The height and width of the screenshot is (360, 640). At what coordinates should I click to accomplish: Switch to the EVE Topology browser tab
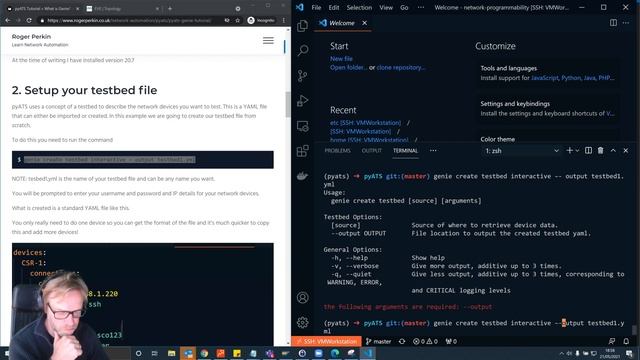[x=122, y=8]
